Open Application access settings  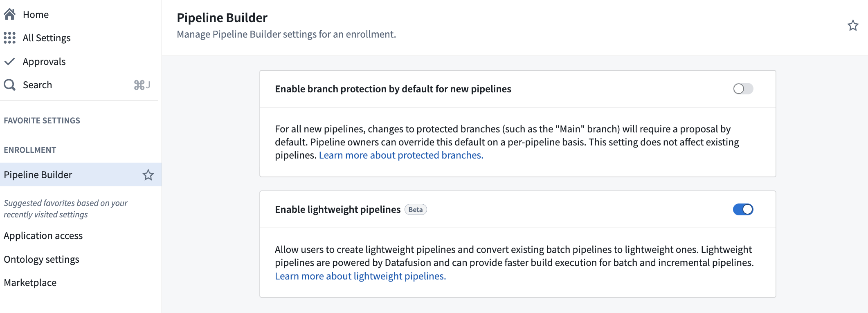click(43, 235)
